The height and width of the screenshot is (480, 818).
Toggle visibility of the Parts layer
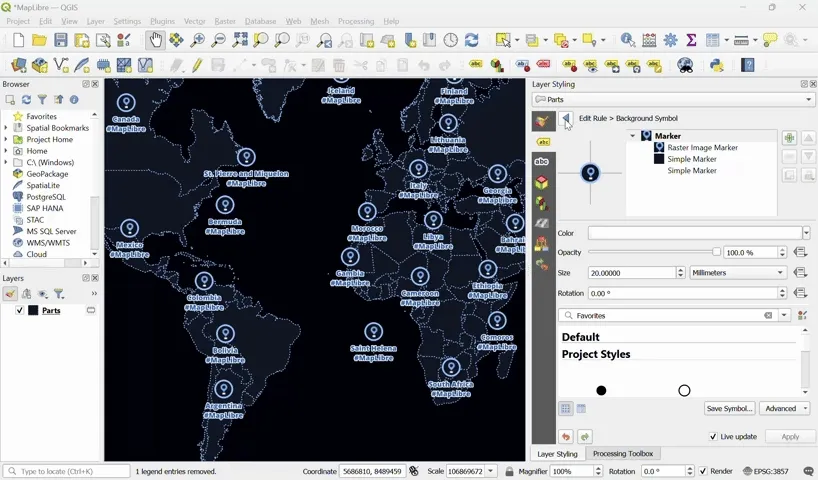[19, 310]
